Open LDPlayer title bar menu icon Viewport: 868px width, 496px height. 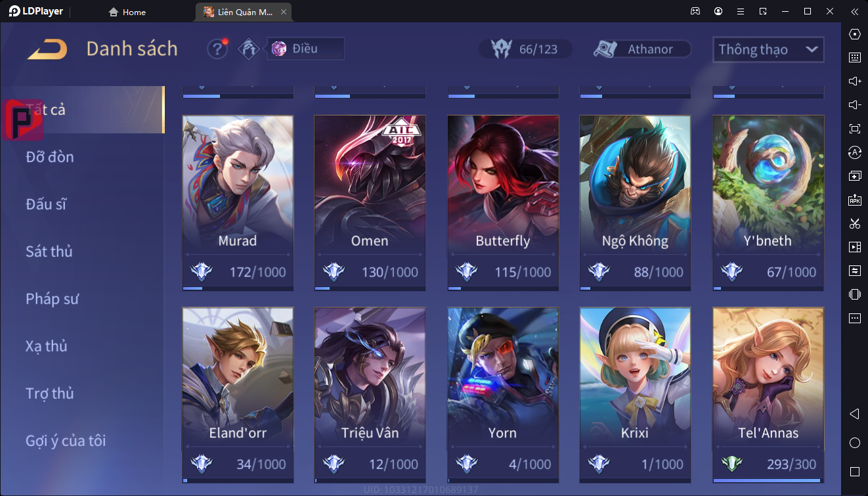point(741,11)
